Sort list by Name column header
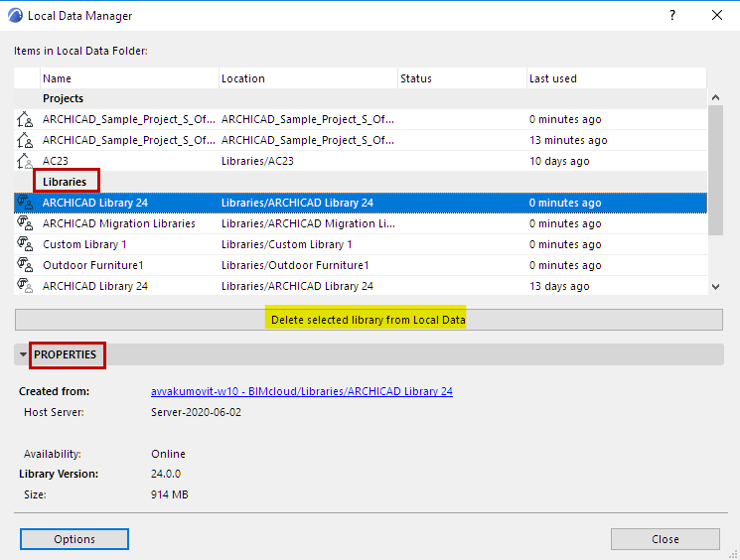740x560 pixels. [x=129, y=78]
